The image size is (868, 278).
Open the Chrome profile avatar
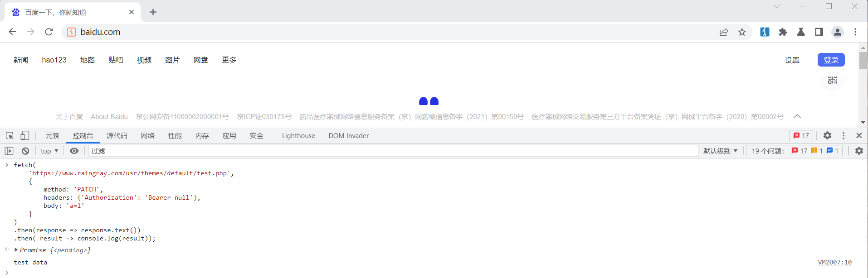click(838, 32)
